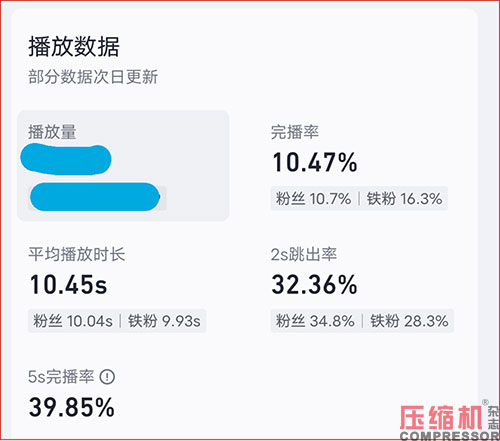Click the 粉丝 10.04s duration tag
The width and height of the screenshot is (500, 441).
pos(73,321)
